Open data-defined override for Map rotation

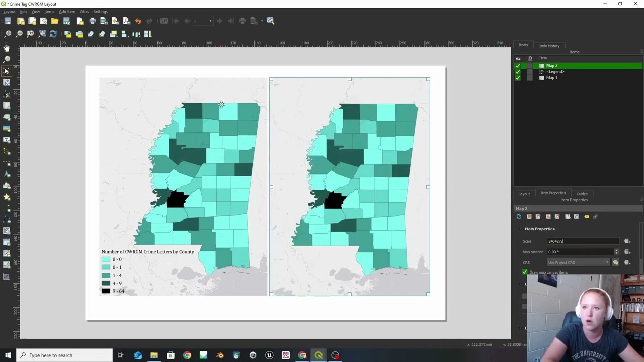(627, 252)
